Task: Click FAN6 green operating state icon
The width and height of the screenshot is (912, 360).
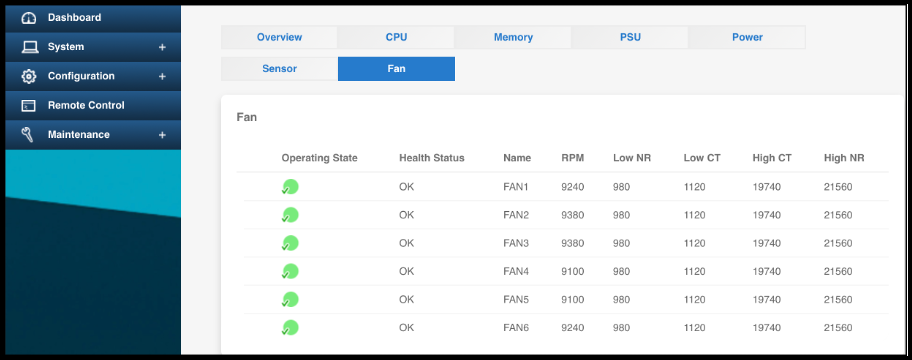Action: point(290,328)
